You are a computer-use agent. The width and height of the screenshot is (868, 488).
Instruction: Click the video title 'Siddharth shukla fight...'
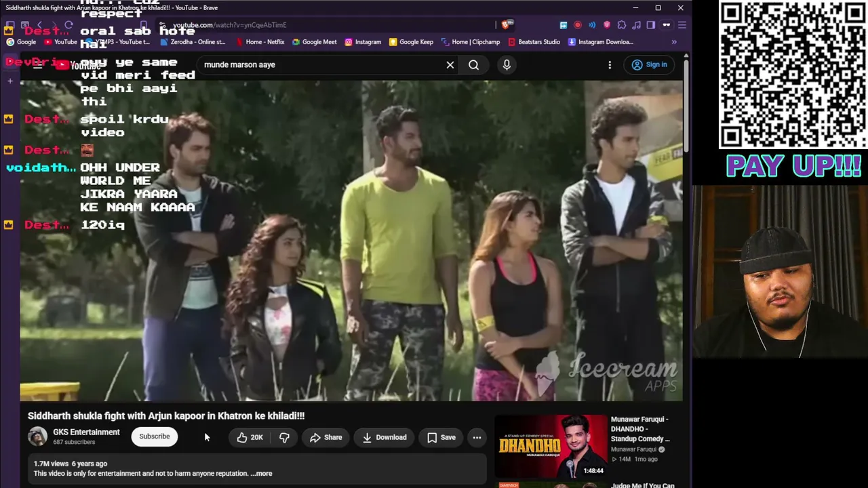click(x=166, y=416)
